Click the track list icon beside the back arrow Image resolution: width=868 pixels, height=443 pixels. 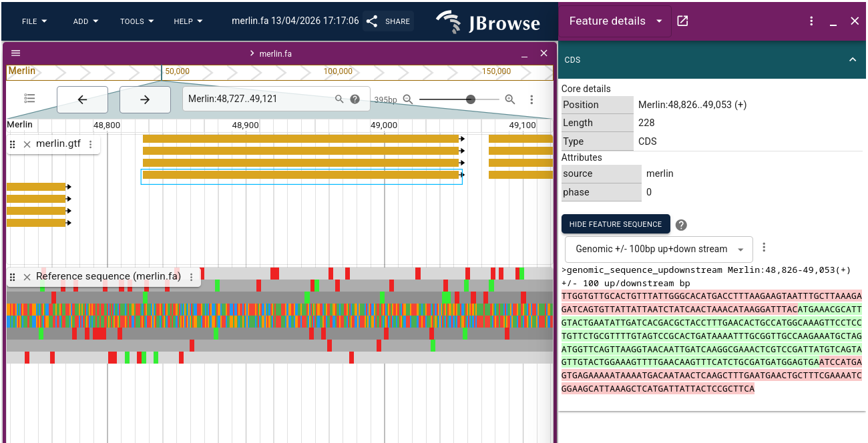click(29, 98)
